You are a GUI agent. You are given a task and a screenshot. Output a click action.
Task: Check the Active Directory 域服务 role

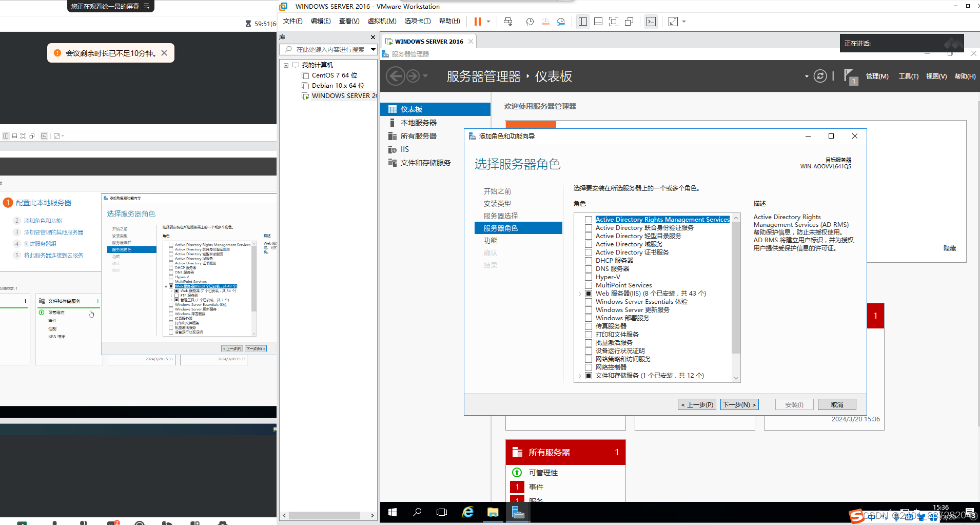click(x=589, y=244)
